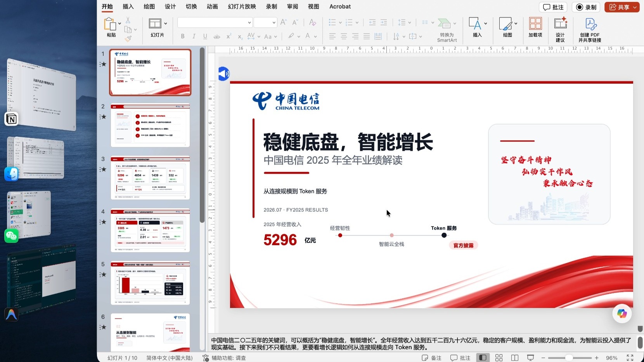Click the audio speaker icon on slide

224,73
